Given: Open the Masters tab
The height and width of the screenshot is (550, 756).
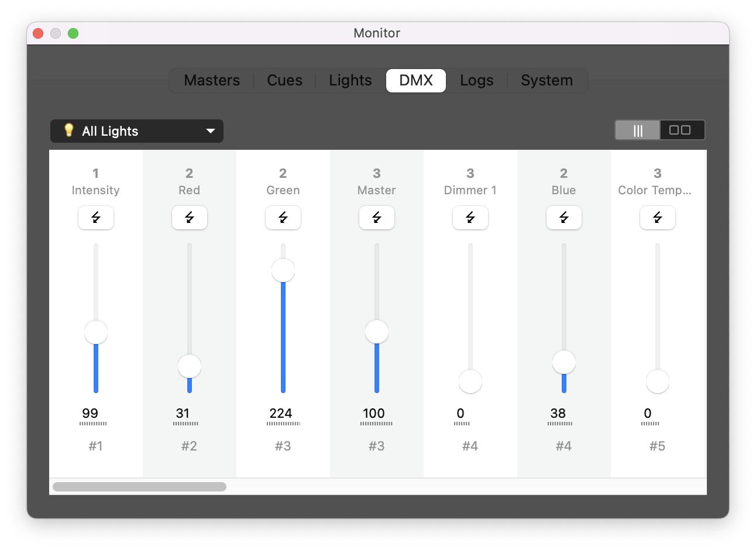Looking at the screenshot, I should point(212,81).
